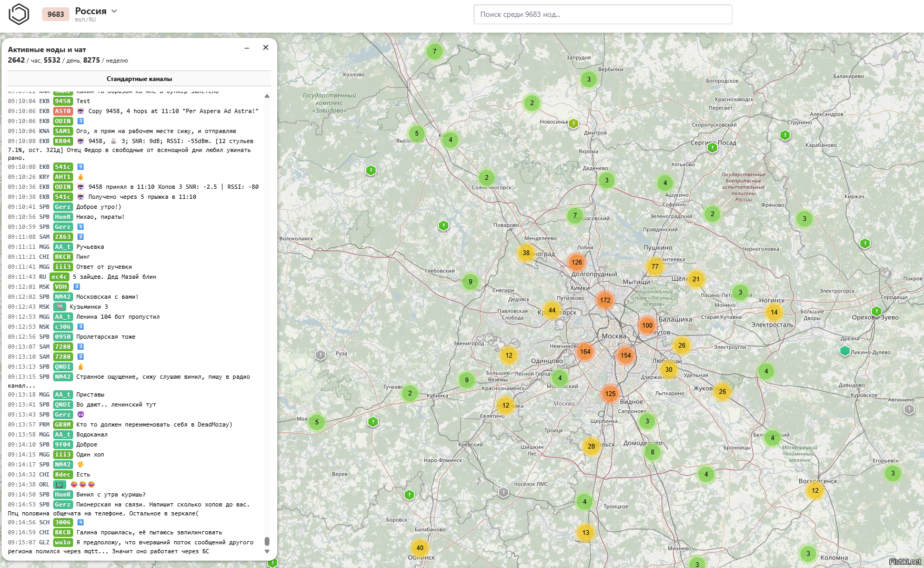The width and height of the screenshot is (924, 568).
Task: Click the scroll down arrow in chat
Action: pos(267,552)
